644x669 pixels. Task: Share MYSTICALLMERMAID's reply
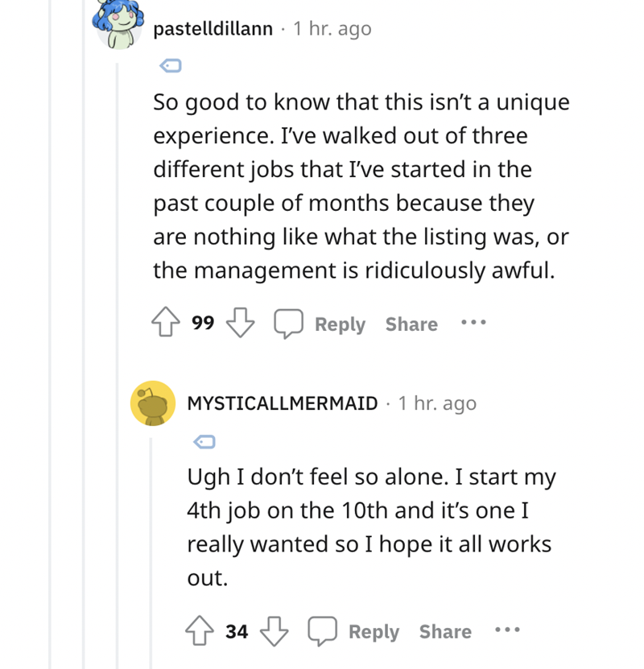(x=445, y=632)
